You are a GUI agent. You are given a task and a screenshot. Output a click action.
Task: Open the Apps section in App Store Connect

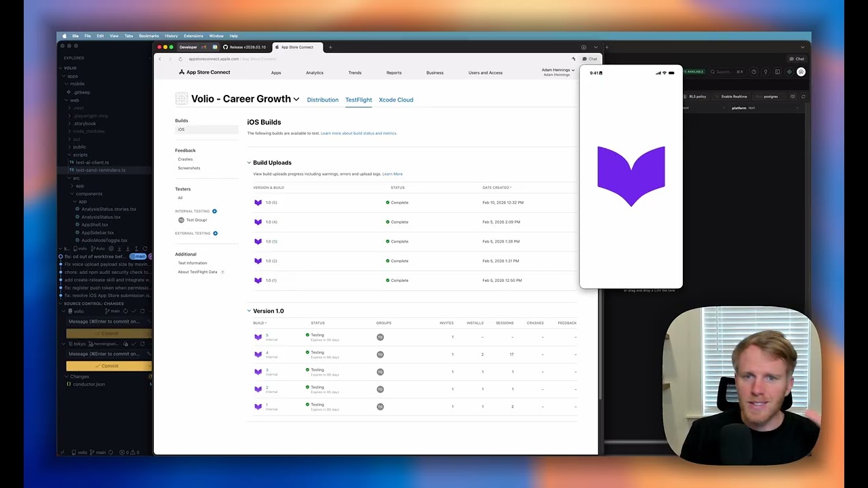276,73
